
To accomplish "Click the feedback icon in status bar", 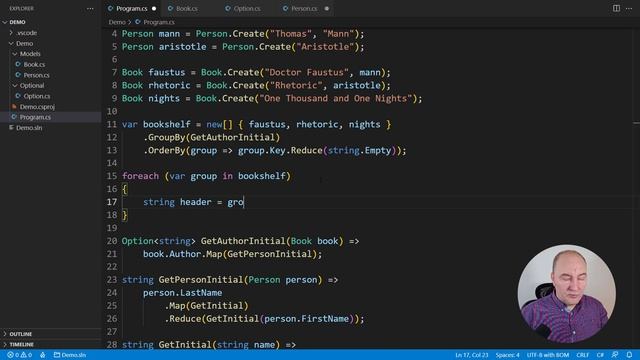I will click(615, 355).
